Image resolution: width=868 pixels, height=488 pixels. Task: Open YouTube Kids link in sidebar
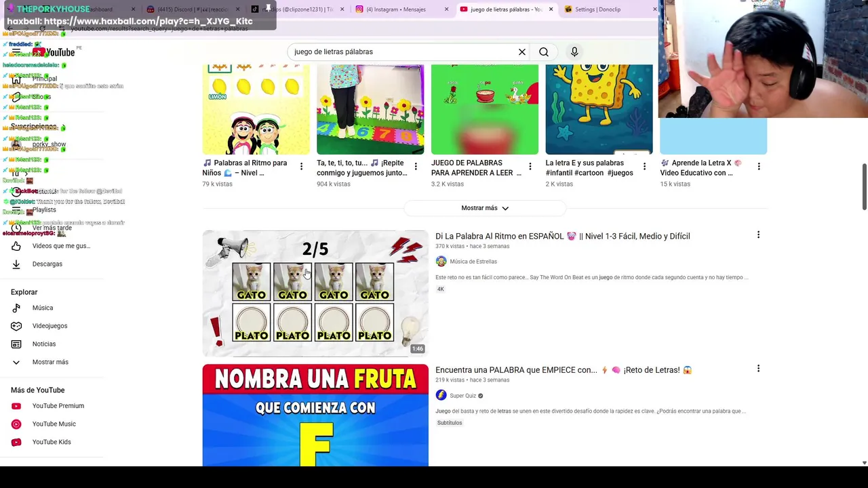point(52,442)
